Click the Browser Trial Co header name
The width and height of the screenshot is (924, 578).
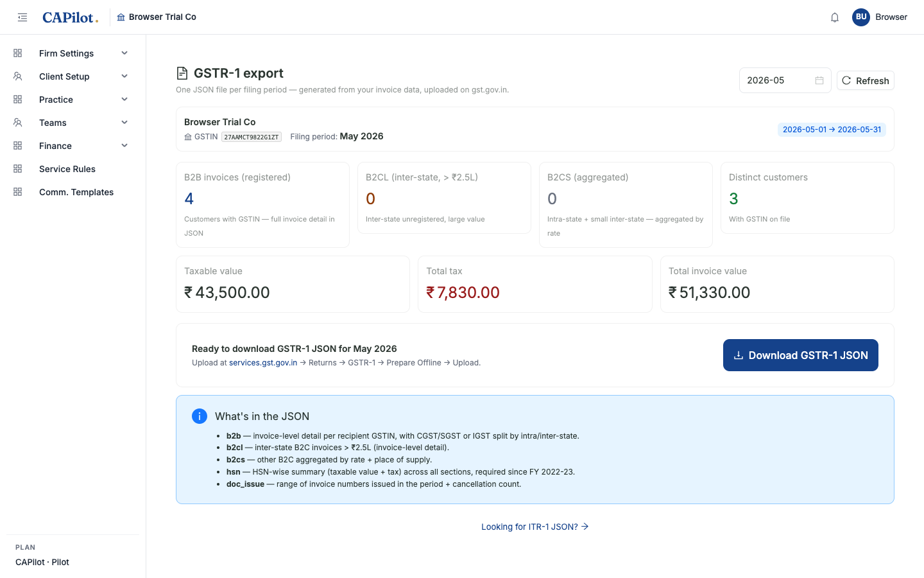(162, 17)
